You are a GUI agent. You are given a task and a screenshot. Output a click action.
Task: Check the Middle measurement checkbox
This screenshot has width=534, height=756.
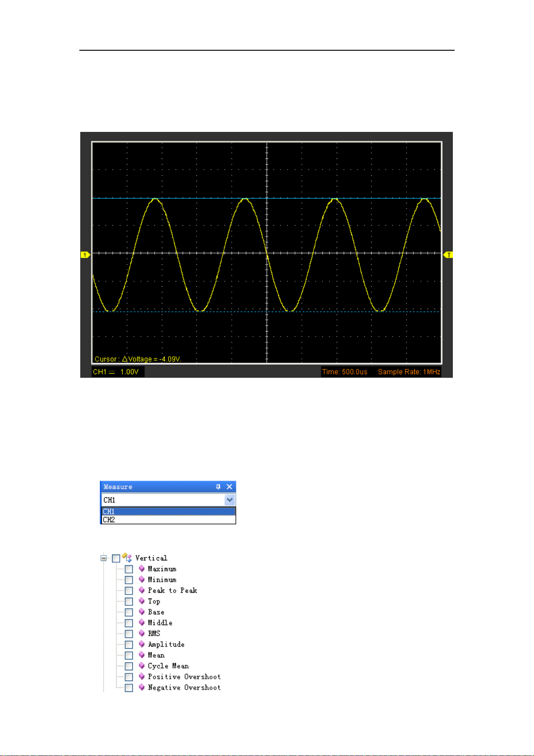[x=129, y=623]
